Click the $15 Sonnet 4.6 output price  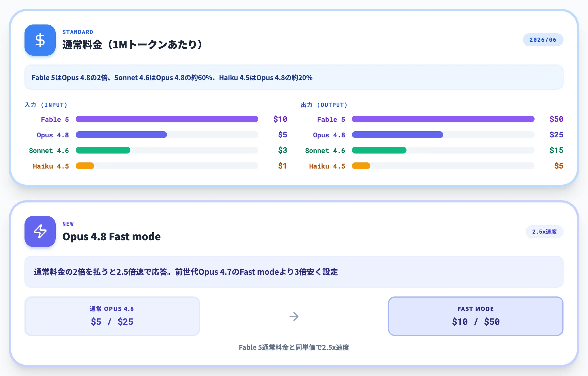click(x=556, y=150)
